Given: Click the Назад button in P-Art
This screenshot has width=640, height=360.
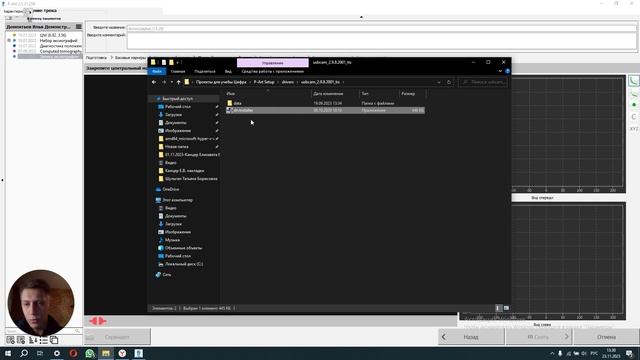Looking at the screenshot, I should point(471,337).
